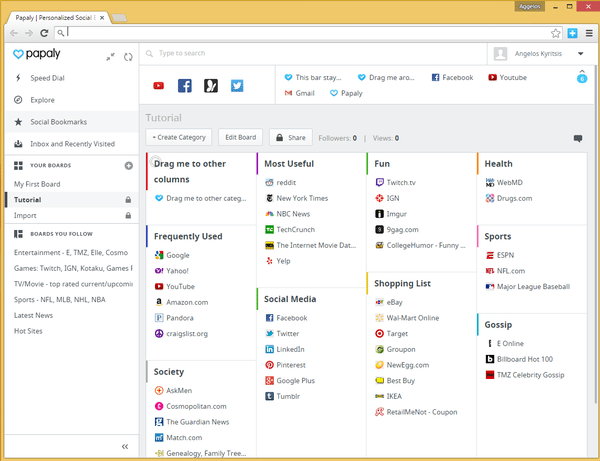Open the Drugs.com bookmark
This screenshot has height=461, width=600.
[x=509, y=198]
